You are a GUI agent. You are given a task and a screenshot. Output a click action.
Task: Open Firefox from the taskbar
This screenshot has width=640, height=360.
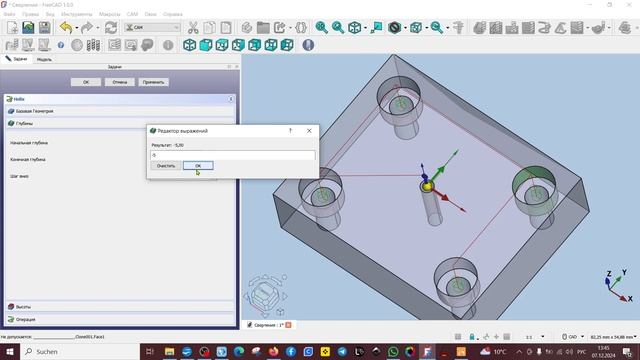(273, 351)
